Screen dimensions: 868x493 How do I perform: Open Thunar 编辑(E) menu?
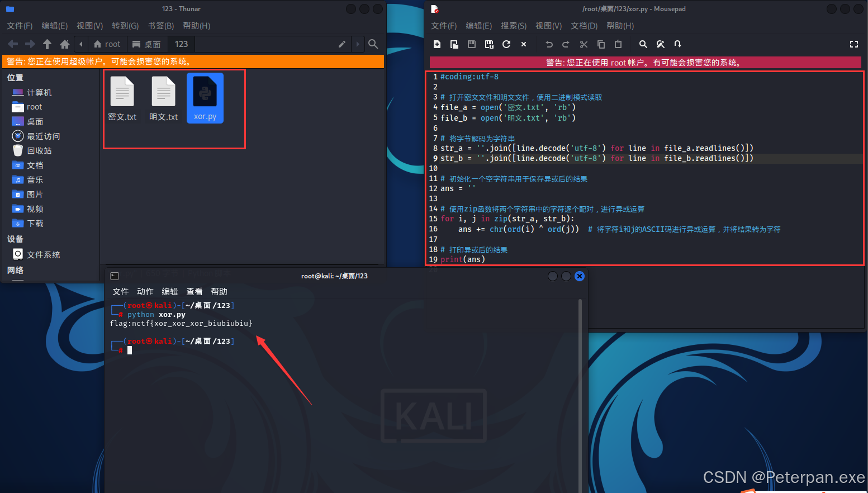click(x=55, y=26)
